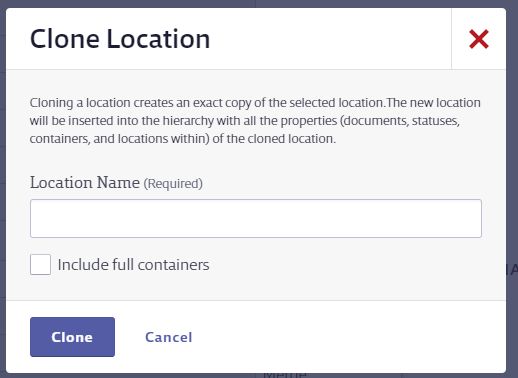This screenshot has height=378, width=518.
Task: Click the partially hidden Merge text below dialog
Action: pyautogui.click(x=285, y=375)
